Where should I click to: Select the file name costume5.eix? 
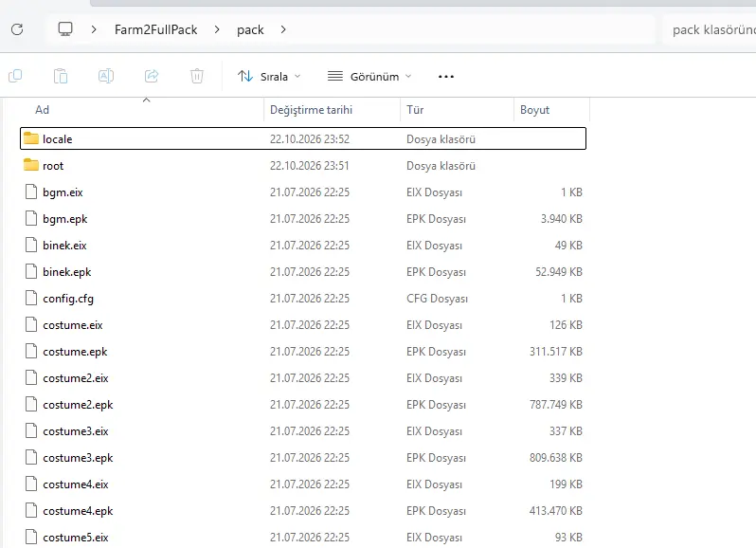(76, 538)
